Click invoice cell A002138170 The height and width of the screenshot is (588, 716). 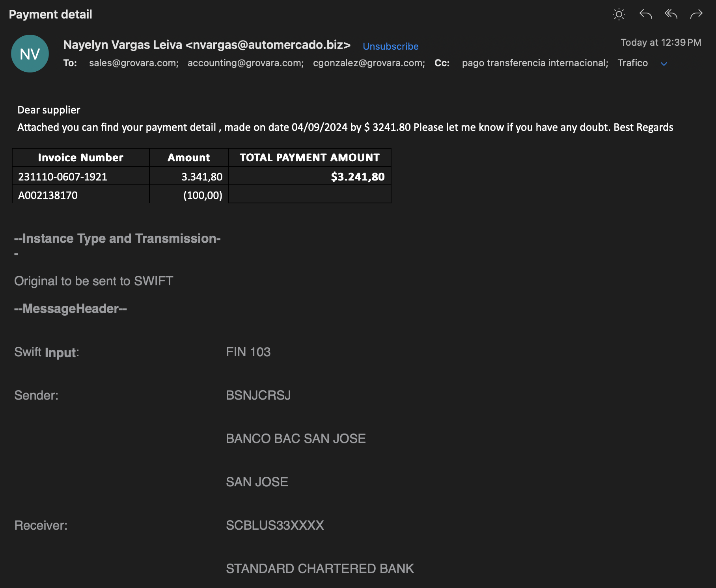pyautogui.click(x=81, y=195)
